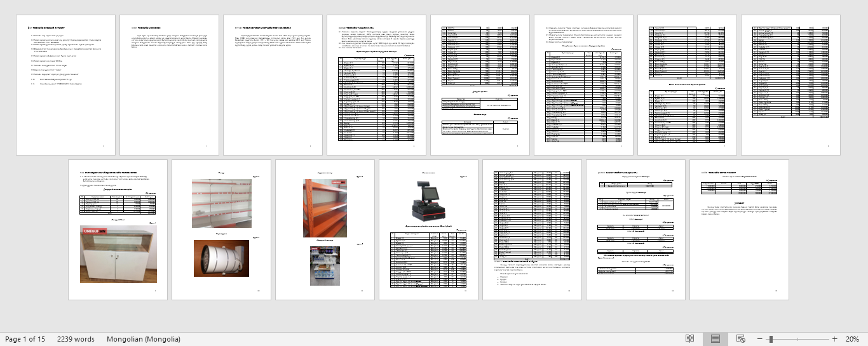Click the zoom slider handle
Screen dimensions: 868x346
click(x=771, y=339)
